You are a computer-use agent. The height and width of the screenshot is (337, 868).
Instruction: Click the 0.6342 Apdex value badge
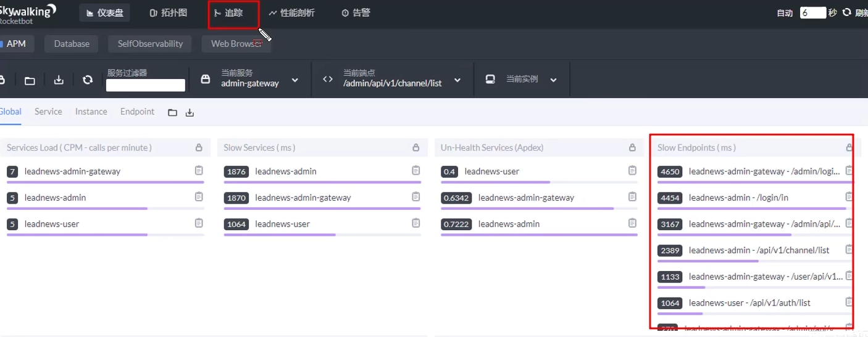457,198
